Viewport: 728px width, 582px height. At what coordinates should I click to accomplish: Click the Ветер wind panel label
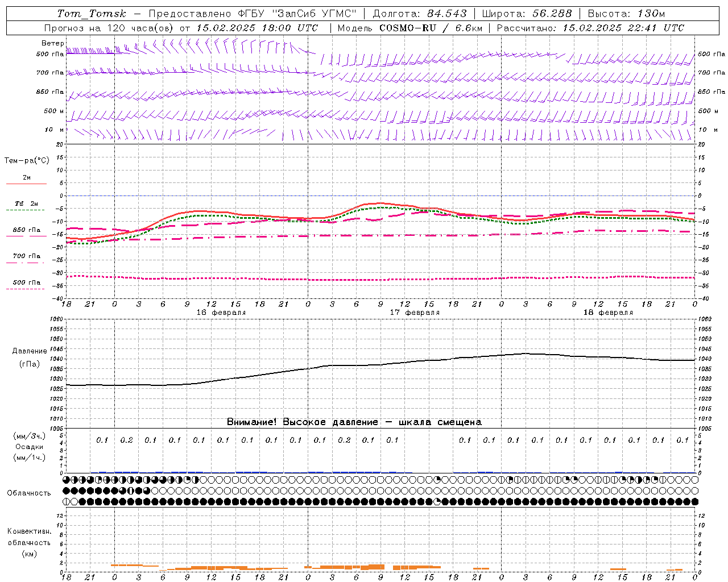(53, 43)
